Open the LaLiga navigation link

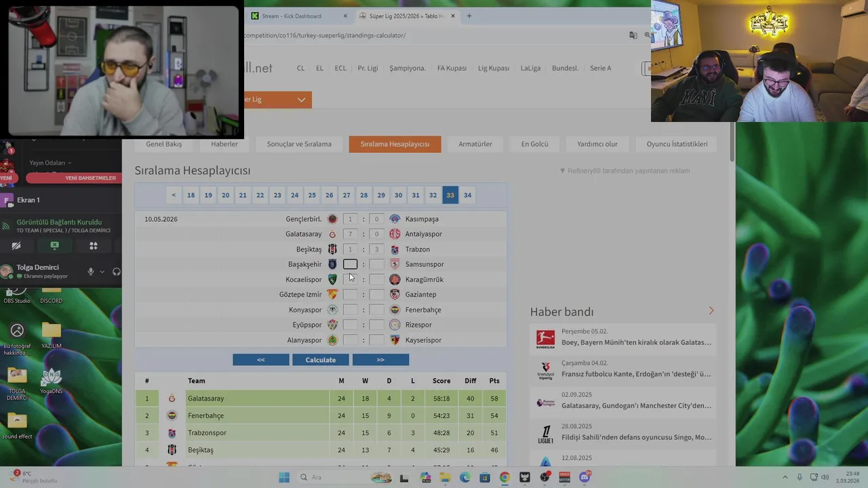coord(530,68)
